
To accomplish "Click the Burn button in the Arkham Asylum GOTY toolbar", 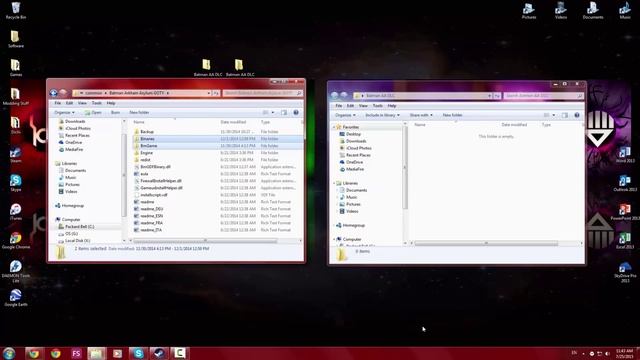I will [x=116, y=112].
